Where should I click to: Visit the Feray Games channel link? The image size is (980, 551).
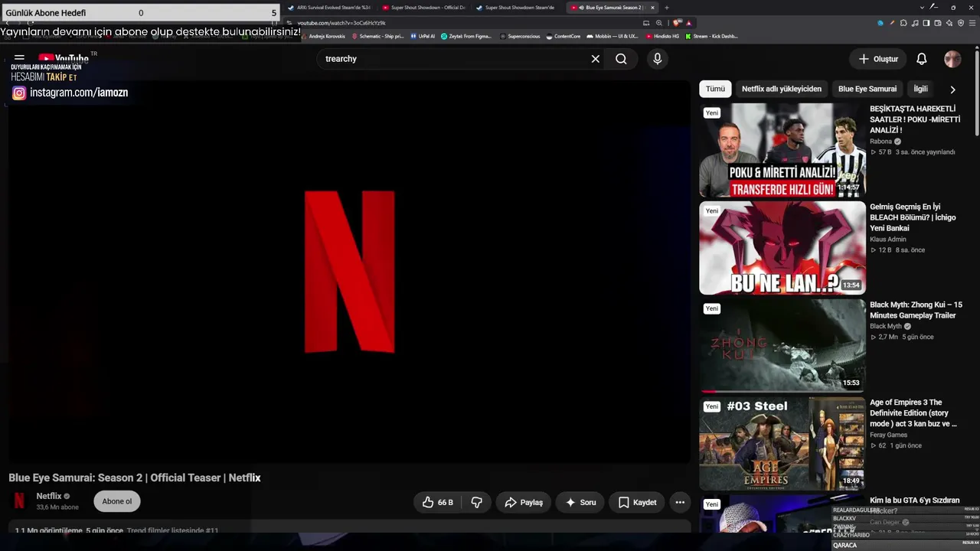(x=889, y=435)
